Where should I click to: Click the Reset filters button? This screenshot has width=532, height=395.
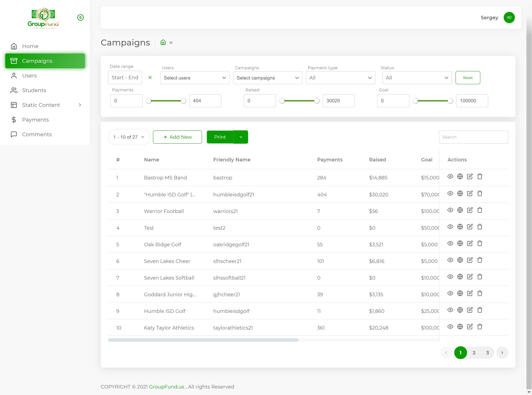coord(468,78)
